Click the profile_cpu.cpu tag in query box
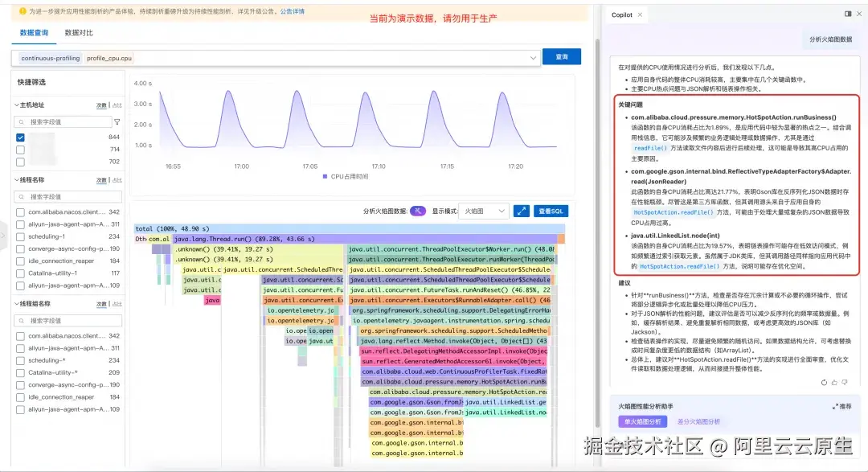Screen dimensions: 868x472 pos(109,58)
